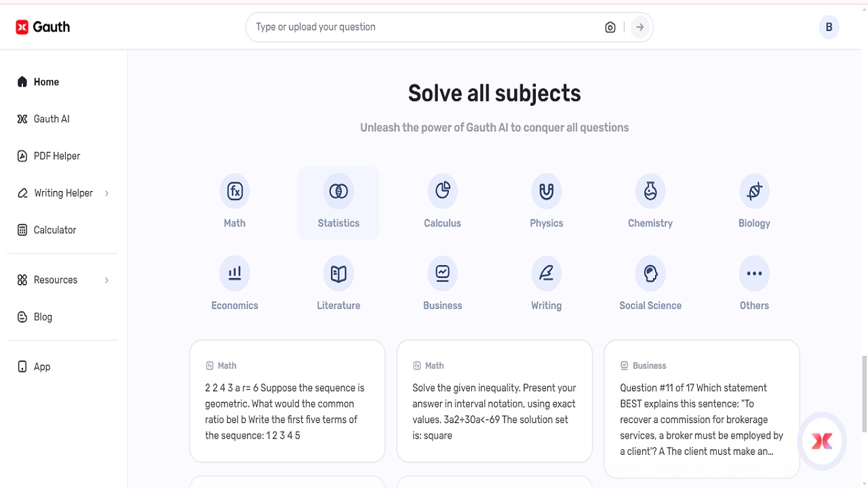Open the Blog link

(43, 317)
